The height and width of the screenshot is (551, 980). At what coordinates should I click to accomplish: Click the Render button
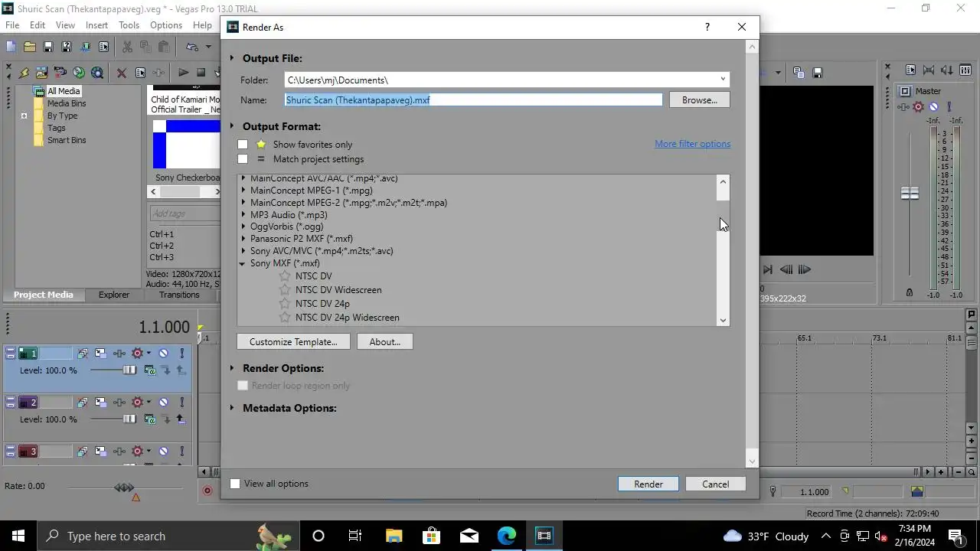pos(648,484)
